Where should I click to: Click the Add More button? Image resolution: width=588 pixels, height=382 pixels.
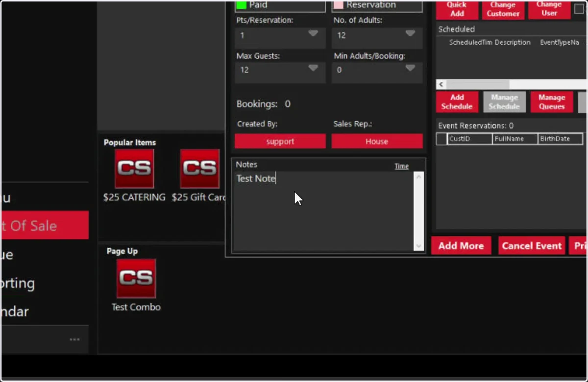461,246
